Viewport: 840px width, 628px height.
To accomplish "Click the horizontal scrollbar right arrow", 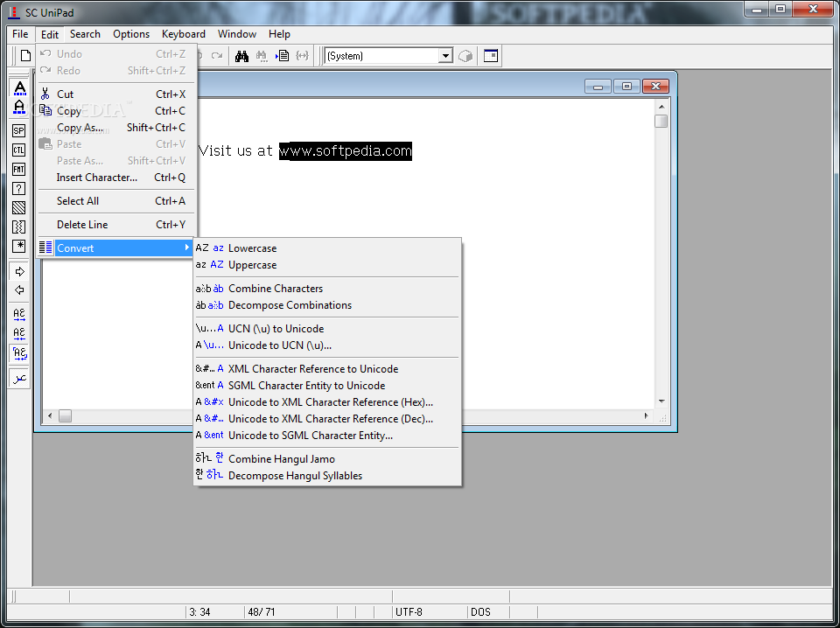I will (646, 415).
